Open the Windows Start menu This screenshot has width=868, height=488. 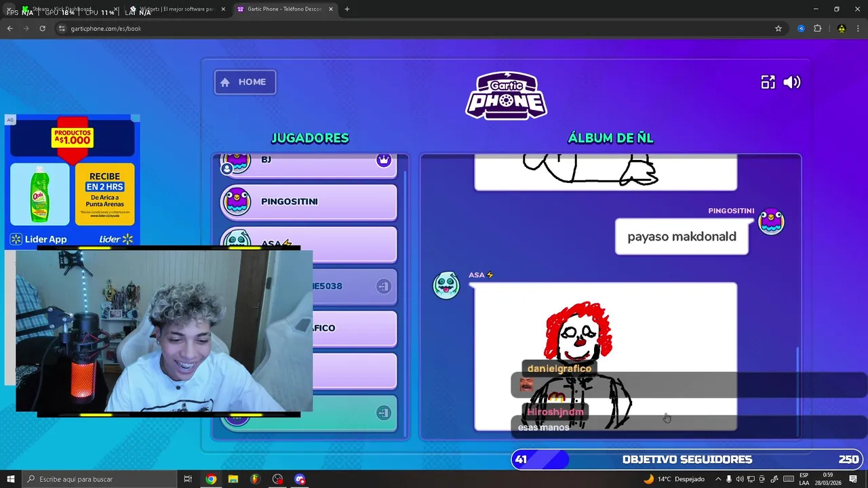pos(11,479)
